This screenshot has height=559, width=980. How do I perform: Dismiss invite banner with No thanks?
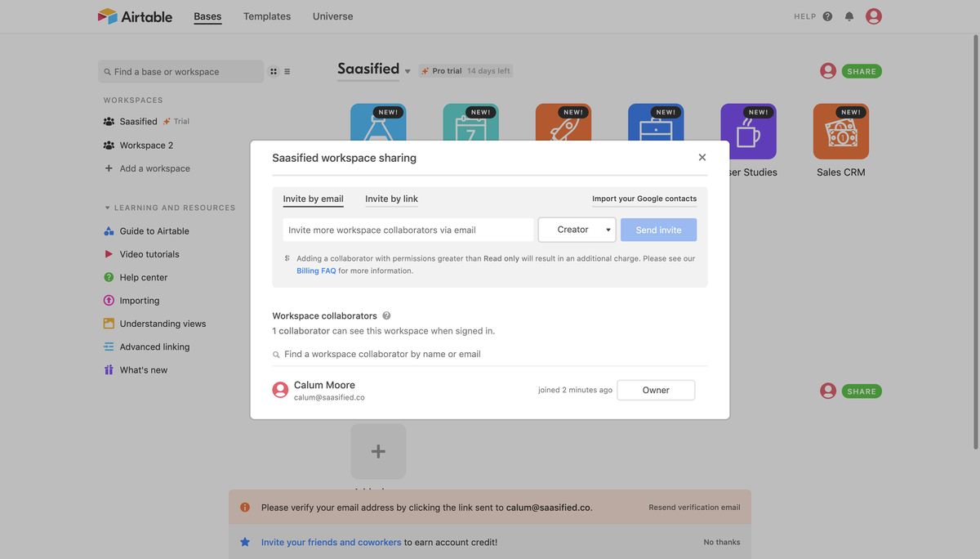(722, 542)
